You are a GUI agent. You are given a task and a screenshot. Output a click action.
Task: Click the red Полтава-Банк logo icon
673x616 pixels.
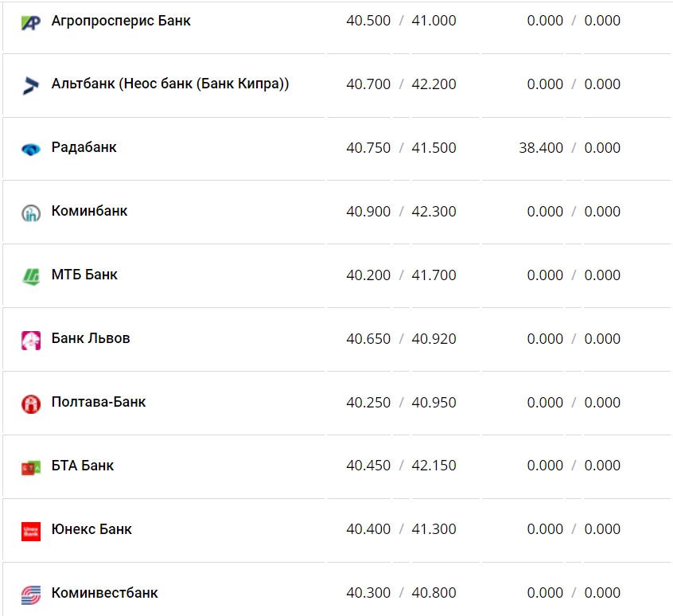(x=30, y=404)
